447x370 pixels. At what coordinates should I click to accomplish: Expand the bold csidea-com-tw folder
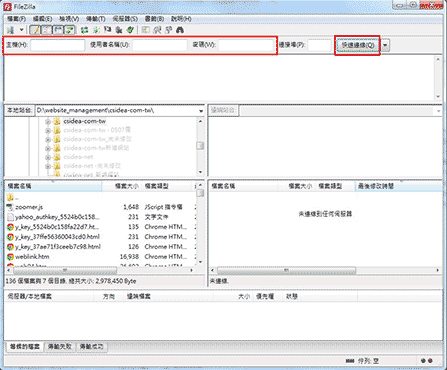tap(48, 122)
